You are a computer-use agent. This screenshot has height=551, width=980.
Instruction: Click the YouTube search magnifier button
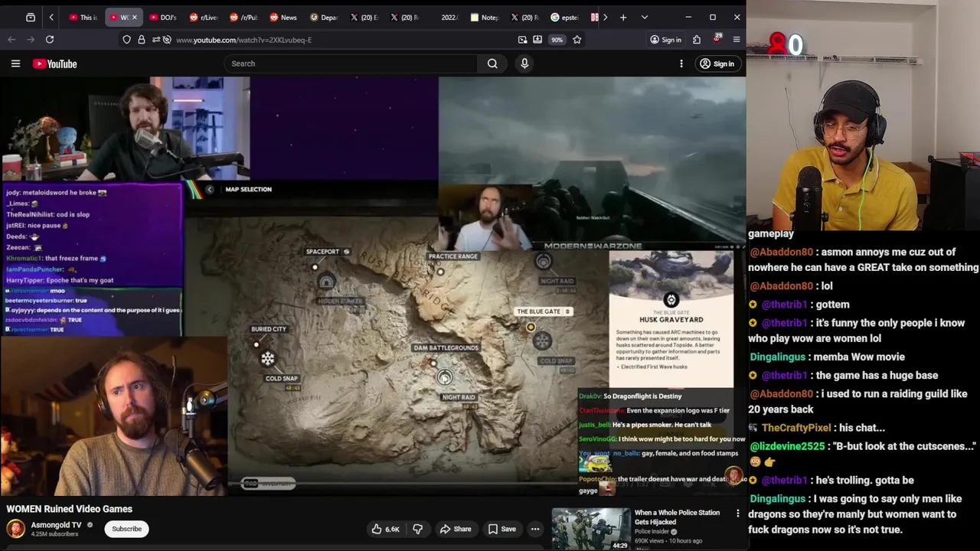tap(492, 64)
